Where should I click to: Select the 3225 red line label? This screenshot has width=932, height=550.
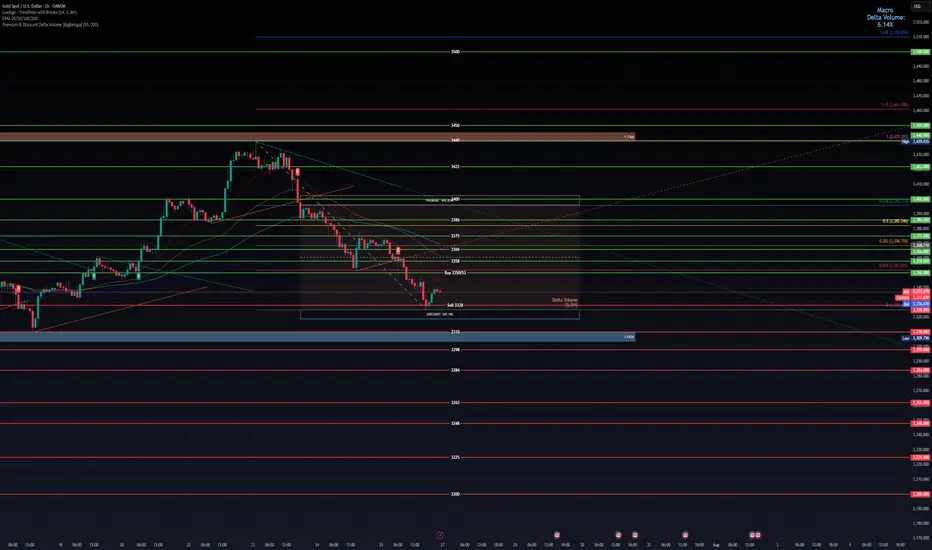[x=455, y=457]
